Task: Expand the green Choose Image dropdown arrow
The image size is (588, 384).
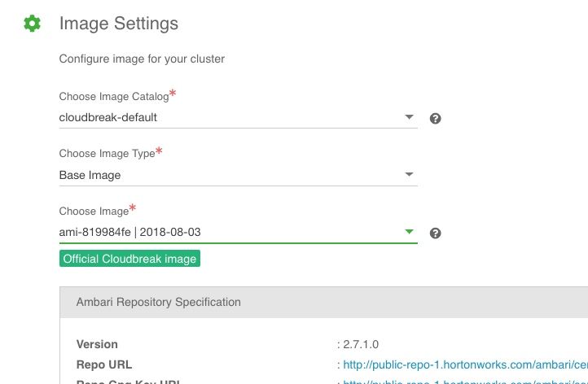Action: coord(410,232)
